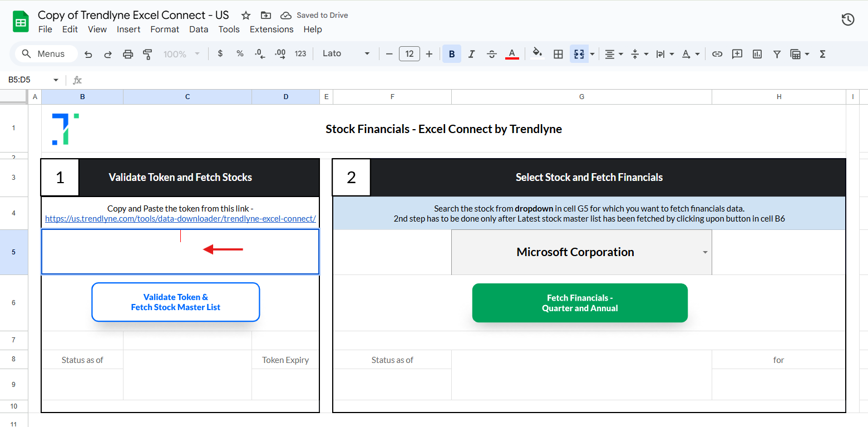868x427 pixels.
Task: Open the Extensions menu
Action: point(272,30)
